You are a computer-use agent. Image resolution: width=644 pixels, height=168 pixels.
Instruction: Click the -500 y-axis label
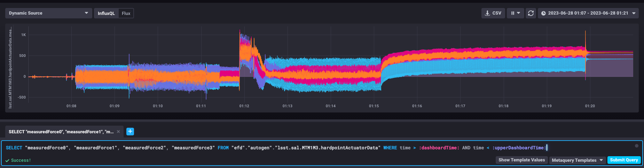click(22, 97)
